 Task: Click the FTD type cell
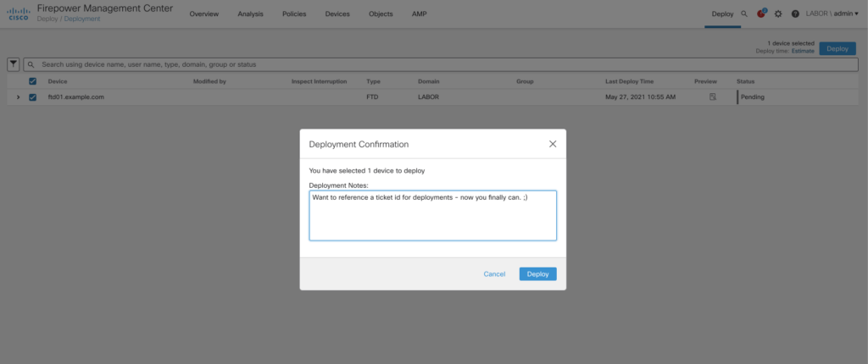[x=373, y=97]
